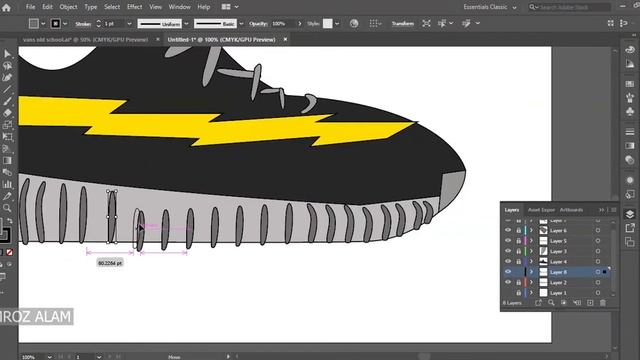Select the Gradient tool

(7, 160)
